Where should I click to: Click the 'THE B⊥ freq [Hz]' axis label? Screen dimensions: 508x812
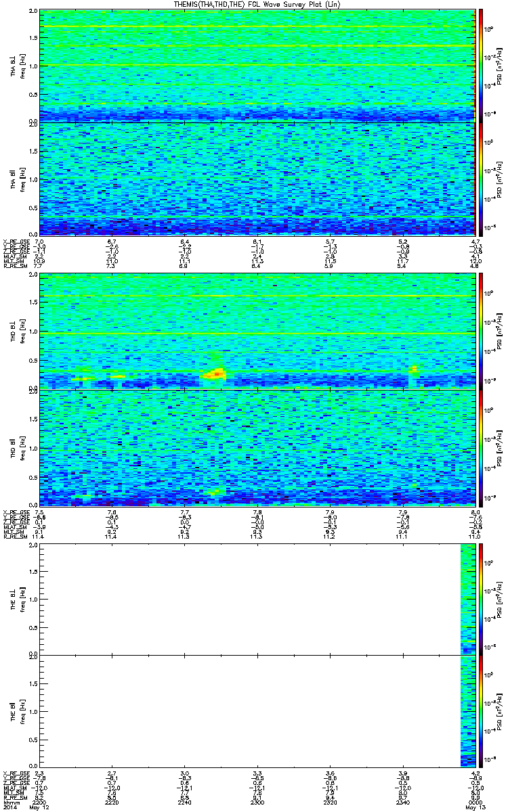(x=17, y=599)
